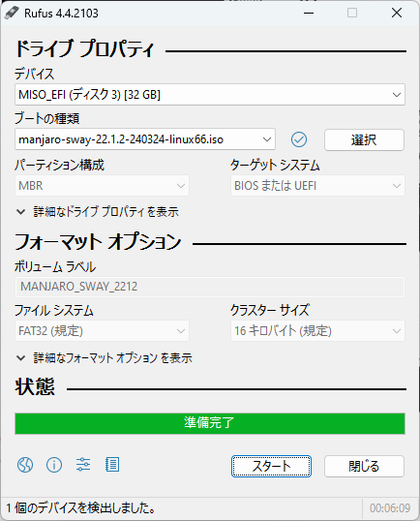Open the FAT32 file system dropdown
The height and width of the screenshot is (521, 420).
click(102, 330)
